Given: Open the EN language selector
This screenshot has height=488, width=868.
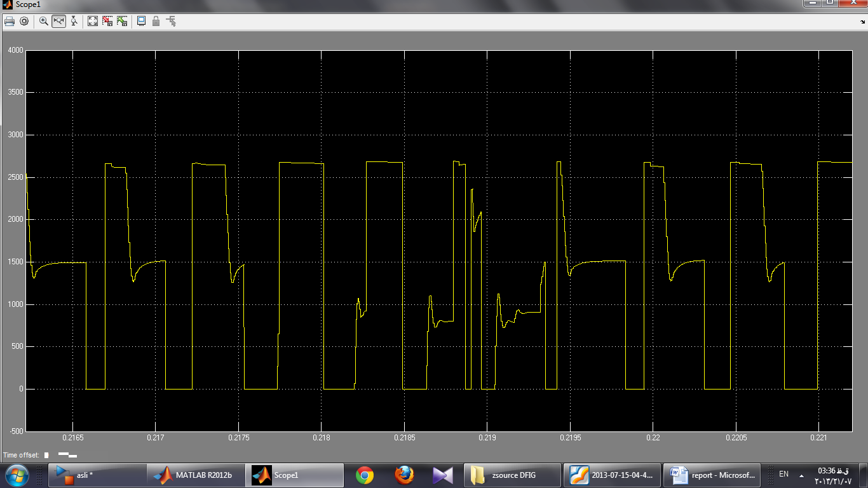Looking at the screenshot, I should click(x=783, y=474).
